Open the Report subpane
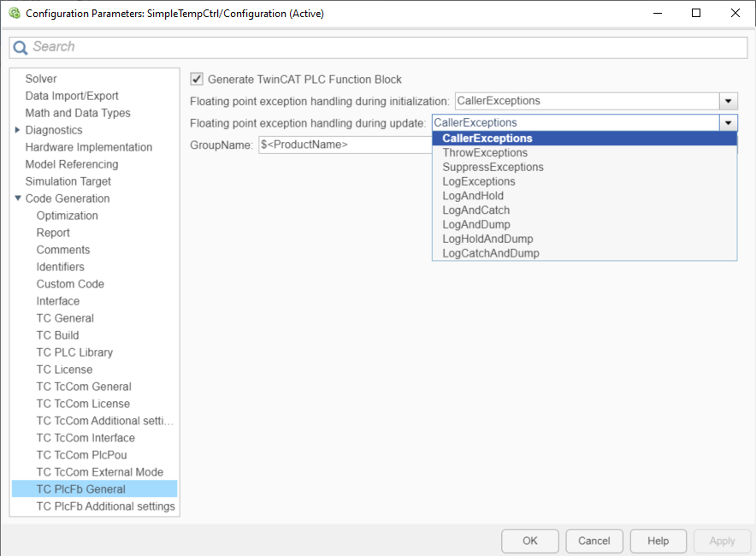Image resolution: width=756 pixels, height=556 pixels. pyautogui.click(x=53, y=233)
